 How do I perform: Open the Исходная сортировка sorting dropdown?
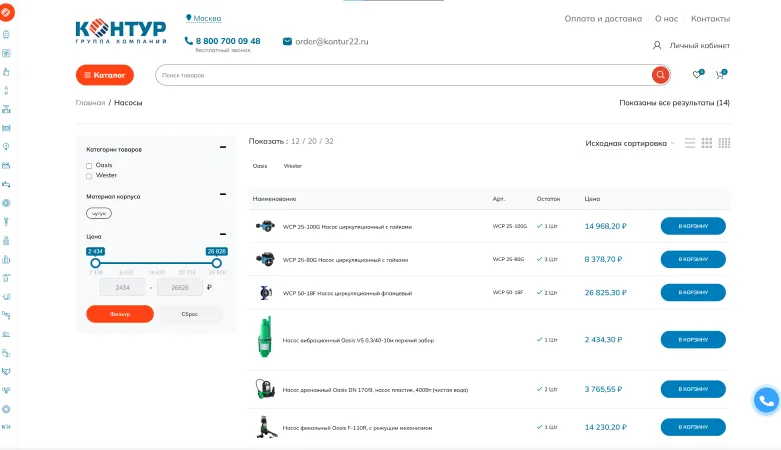[630, 144]
